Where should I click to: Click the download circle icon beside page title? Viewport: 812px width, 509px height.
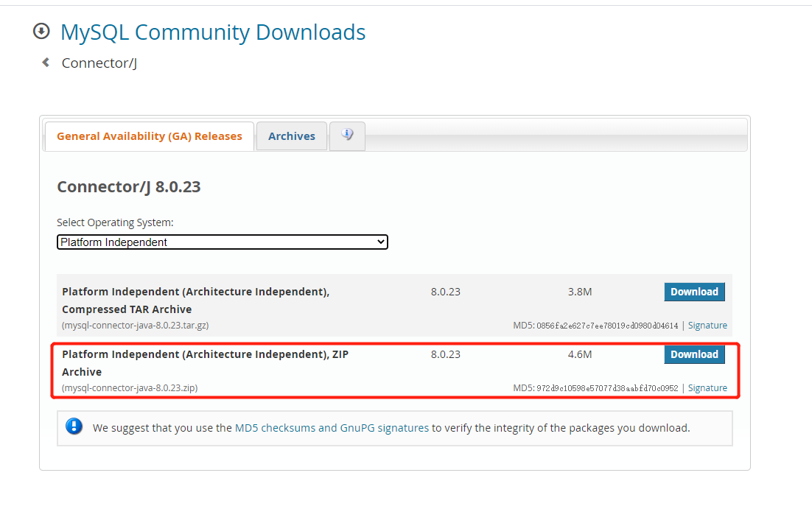click(41, 32)
